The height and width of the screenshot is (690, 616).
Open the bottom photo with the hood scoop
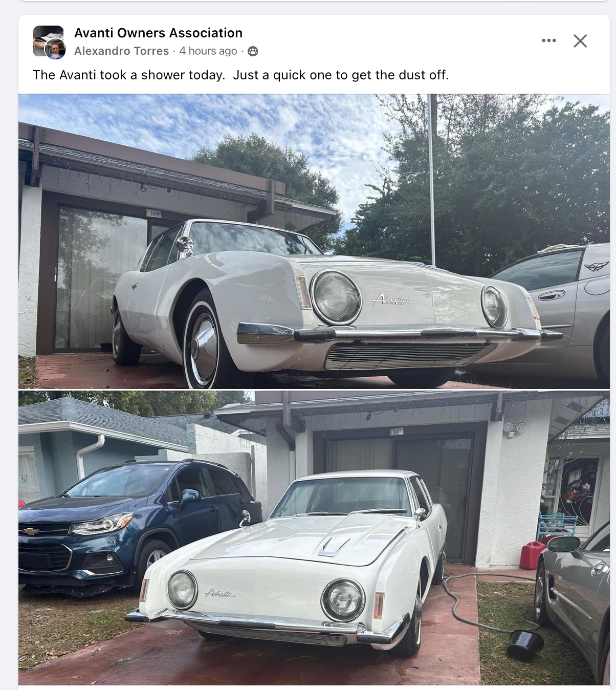(x=314, y=538)
